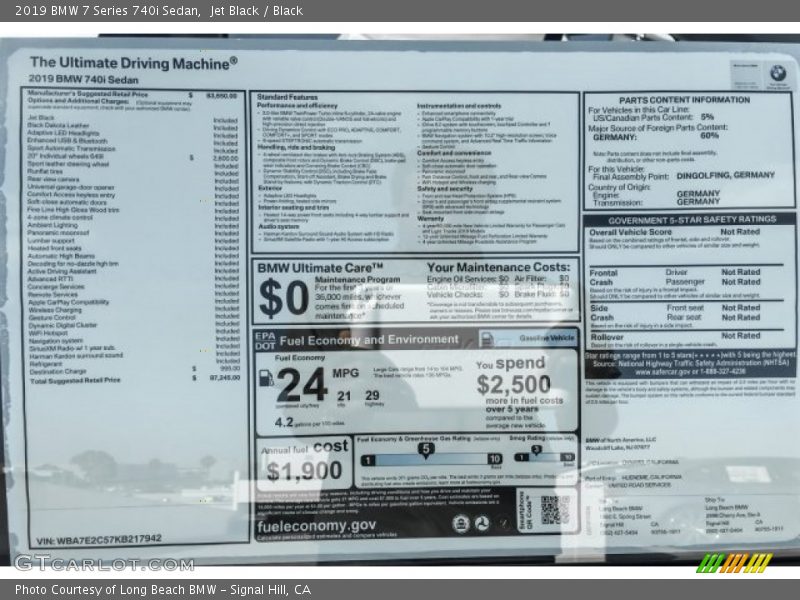The height and width of the screenshot is (600, 800).
Task: Click the QR code on the fuel label
Action: (555, 510)
